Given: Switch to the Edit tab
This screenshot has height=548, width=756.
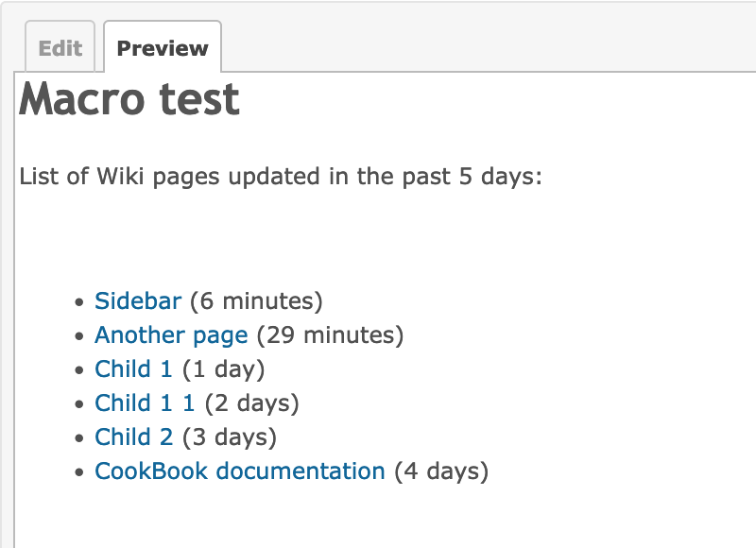Looking at the screenshot, I should click(60, 47).
